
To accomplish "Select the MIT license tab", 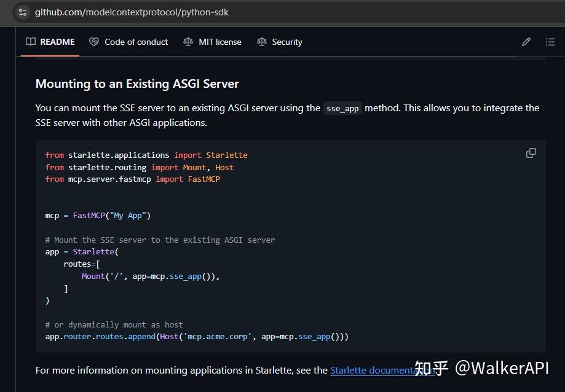I will click(x=219, y=42).
